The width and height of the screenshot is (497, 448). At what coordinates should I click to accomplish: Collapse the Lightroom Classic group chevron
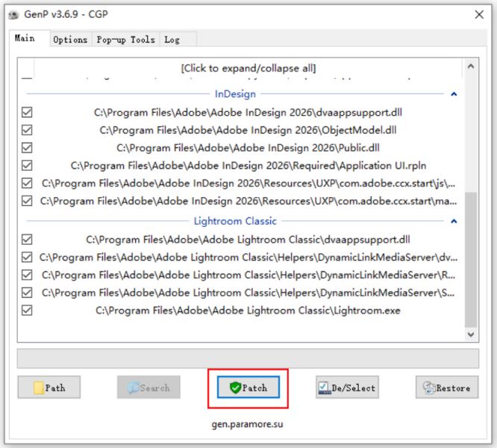coord(454,221)
